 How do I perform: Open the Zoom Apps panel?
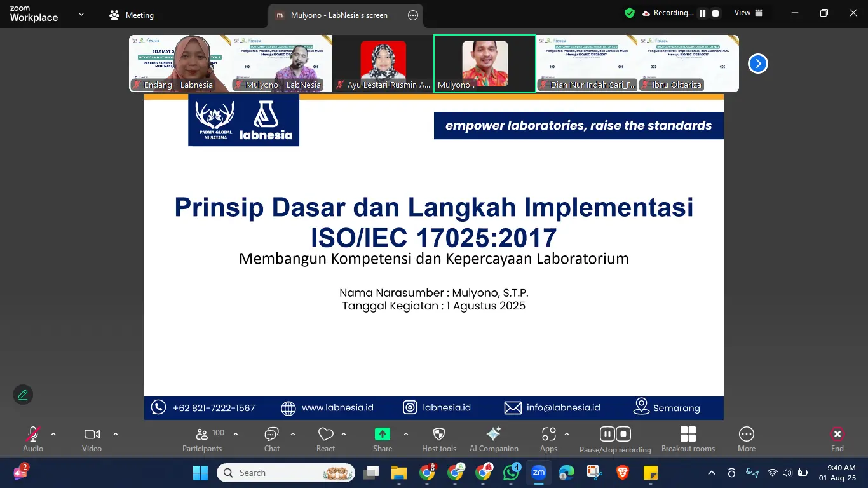[x=548, y=438]
